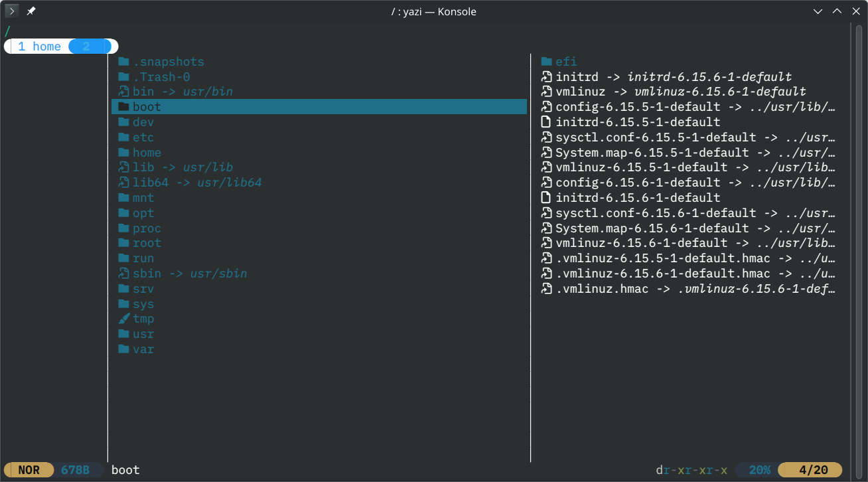
Task: Select the etc directory
Action: click(x=143, y=137)
